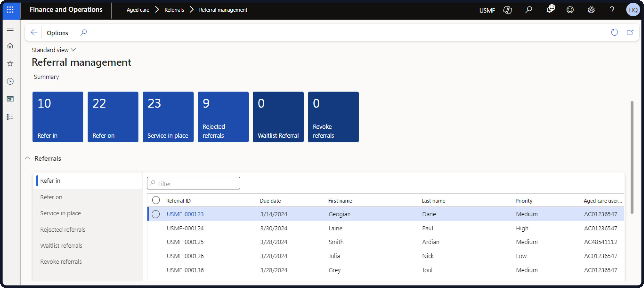
Task: Open the Service in place tile
Action: point(168,117)
